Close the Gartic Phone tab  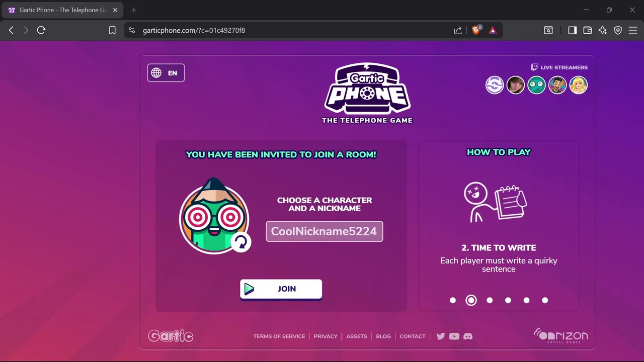click(x=115, y=10)
